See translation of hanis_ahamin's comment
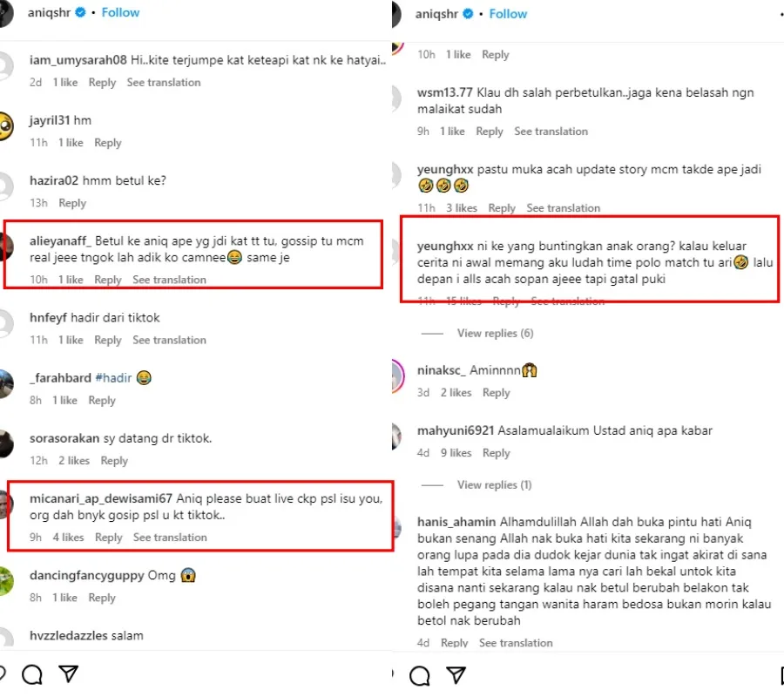Viewport: 784px width, 697px height. [516, 643]
